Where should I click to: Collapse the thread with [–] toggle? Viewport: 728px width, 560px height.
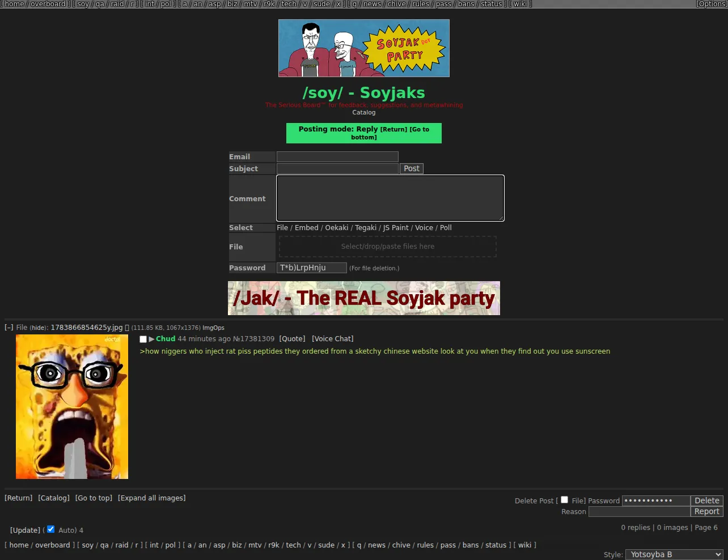coord(9,328)
